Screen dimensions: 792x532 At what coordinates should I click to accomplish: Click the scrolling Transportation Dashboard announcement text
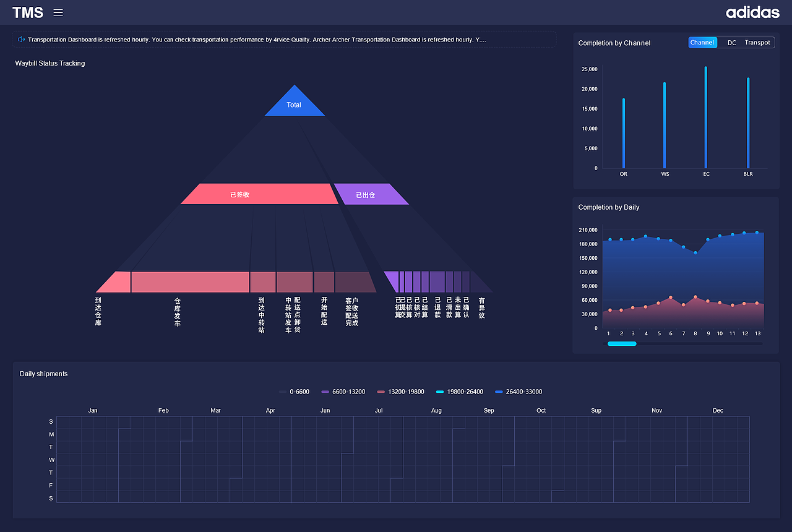(x=257, y=40)
